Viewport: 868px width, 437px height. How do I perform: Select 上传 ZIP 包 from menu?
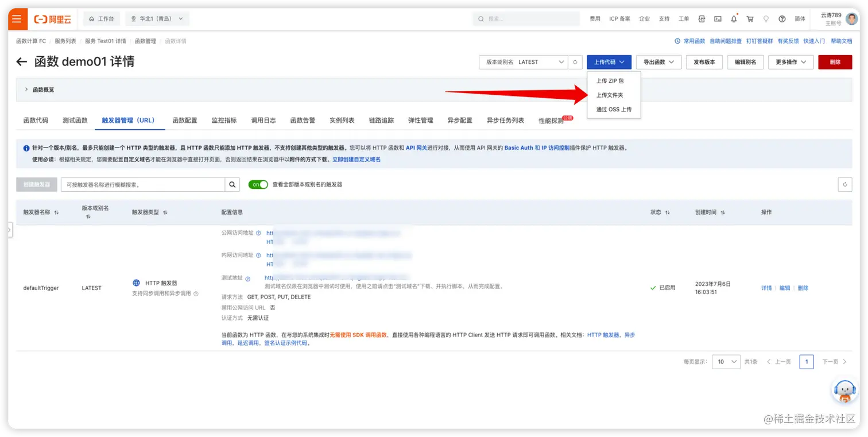(x=610, y=81)
